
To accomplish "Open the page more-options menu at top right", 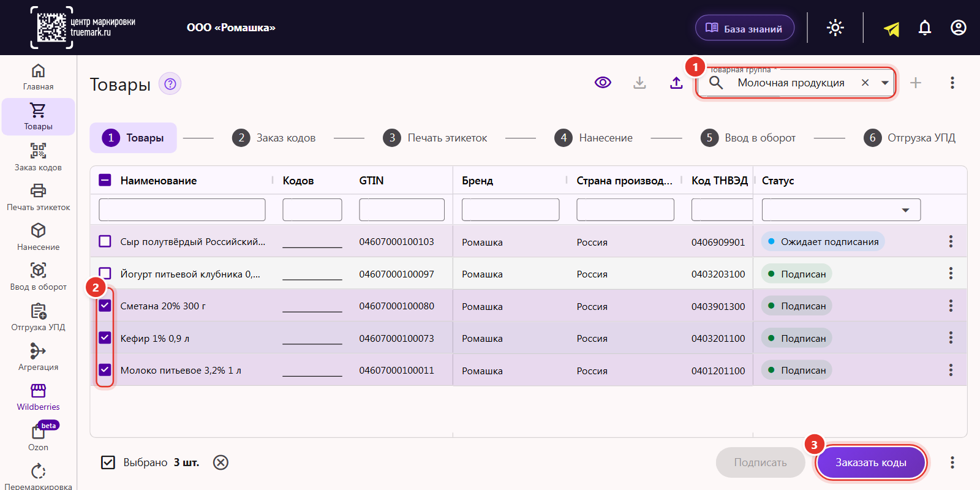I will 952,83.
